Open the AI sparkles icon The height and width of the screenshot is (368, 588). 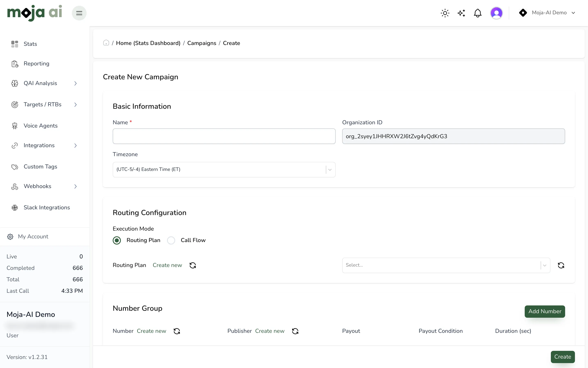(x=461, y=13)
